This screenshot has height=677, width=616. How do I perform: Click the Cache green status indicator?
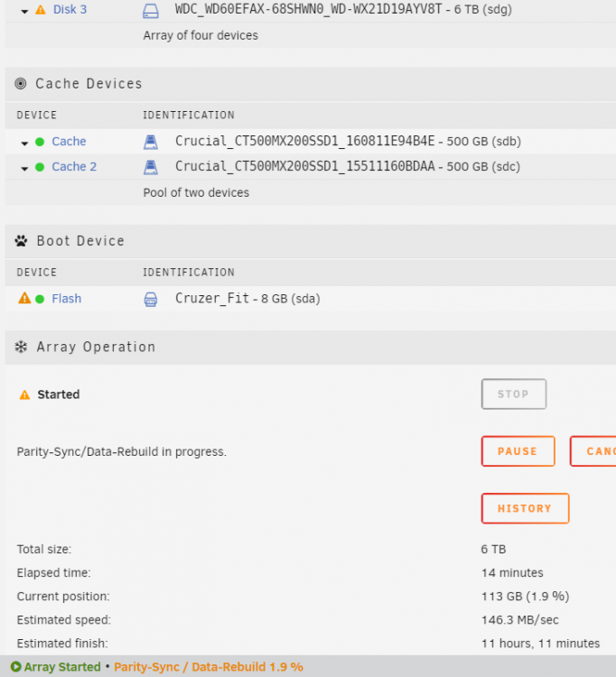[x=40, y=142]
